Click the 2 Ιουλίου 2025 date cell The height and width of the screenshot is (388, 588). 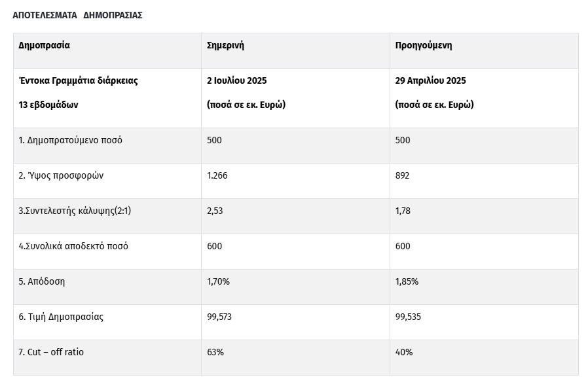point(236,80)
